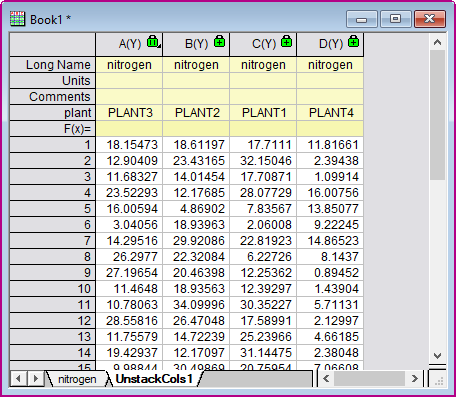456x397 pixels.
Task: Select row header 14
Action: [53, 353]
